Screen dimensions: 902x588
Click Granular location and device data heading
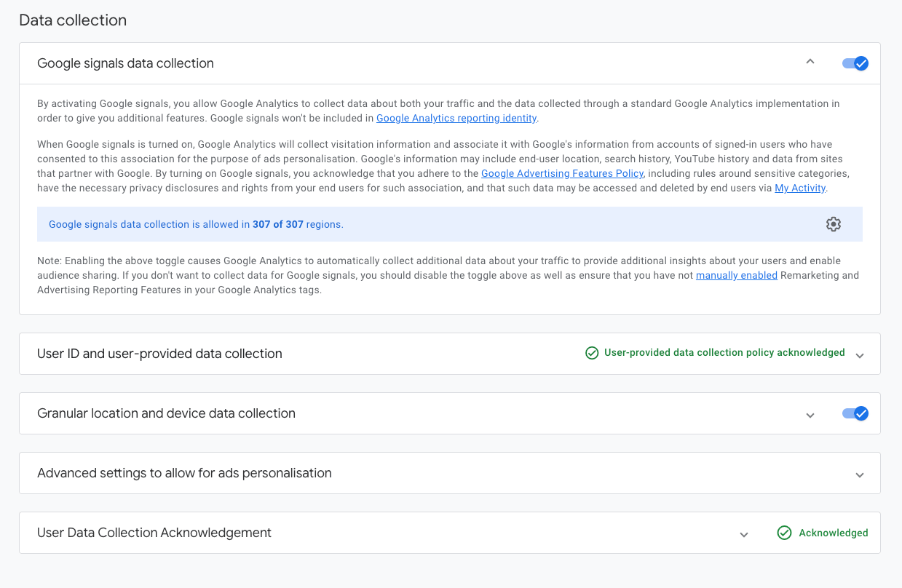[166, 413]
